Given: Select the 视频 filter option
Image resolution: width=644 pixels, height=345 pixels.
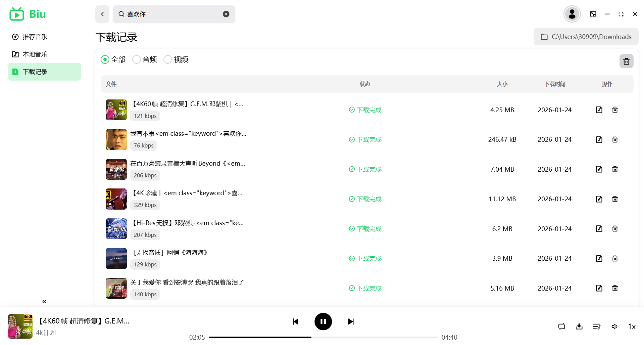Looking at the screenshot, I should 168,59.
